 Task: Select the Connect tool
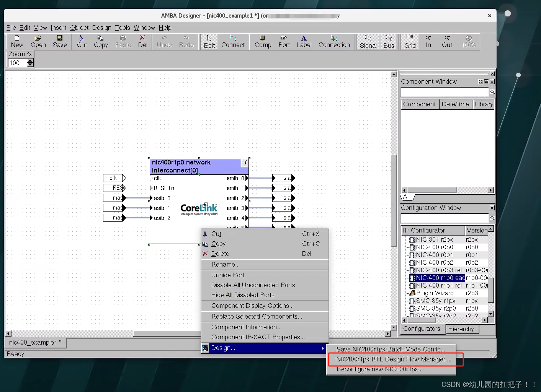233,41
